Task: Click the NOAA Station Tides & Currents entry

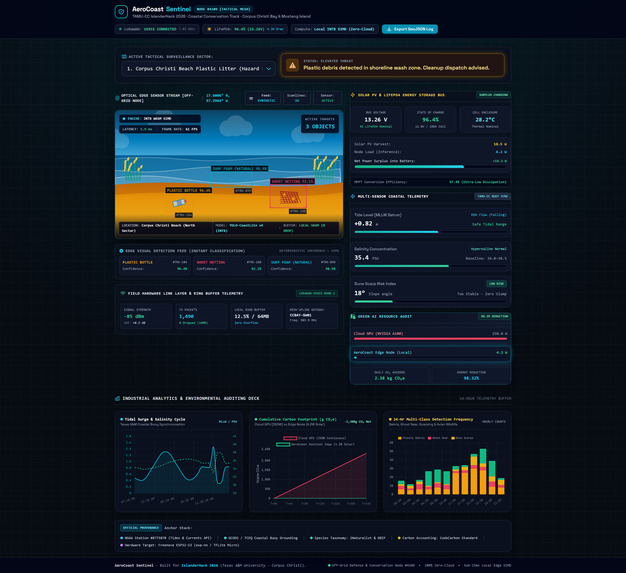Action: [x=166, y=538]
